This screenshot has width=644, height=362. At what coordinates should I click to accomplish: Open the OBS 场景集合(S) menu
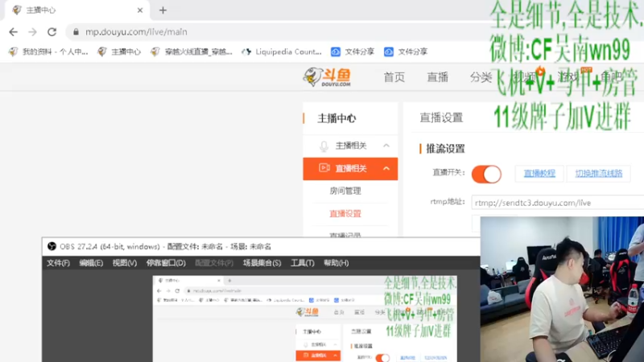pyautogui.click(x=262, y=263)
